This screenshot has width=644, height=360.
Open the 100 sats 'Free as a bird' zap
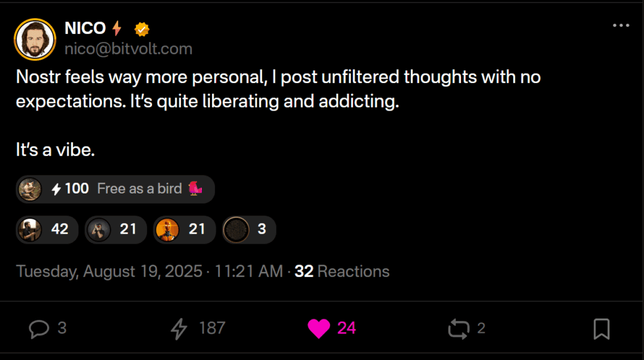pos(116,189)
